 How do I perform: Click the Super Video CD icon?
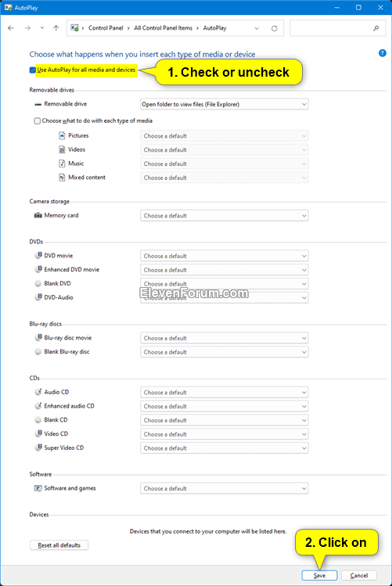pos(38,448)
